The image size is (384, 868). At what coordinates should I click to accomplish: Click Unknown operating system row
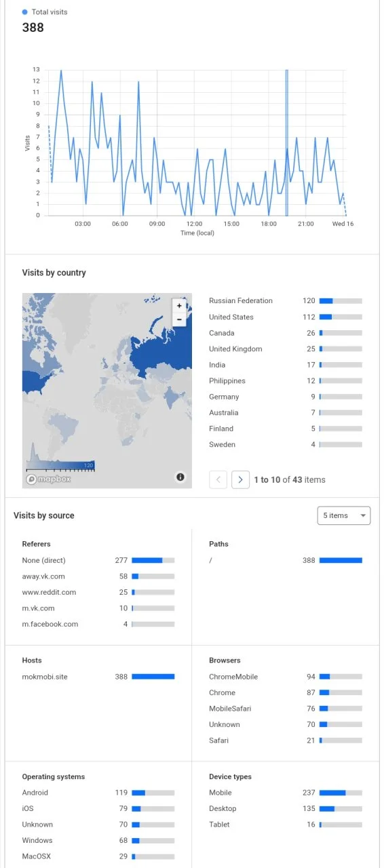point(98,825)
